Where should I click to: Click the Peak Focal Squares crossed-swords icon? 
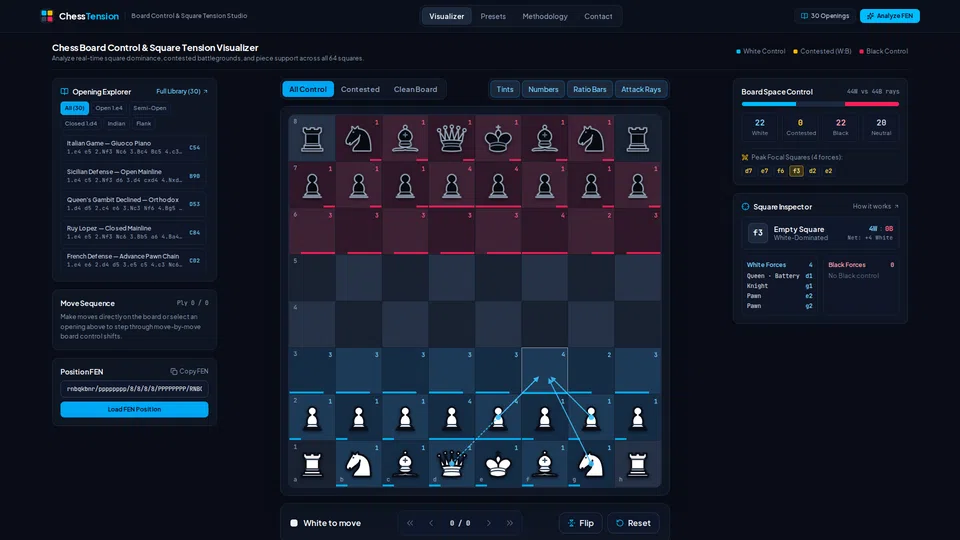745,157
